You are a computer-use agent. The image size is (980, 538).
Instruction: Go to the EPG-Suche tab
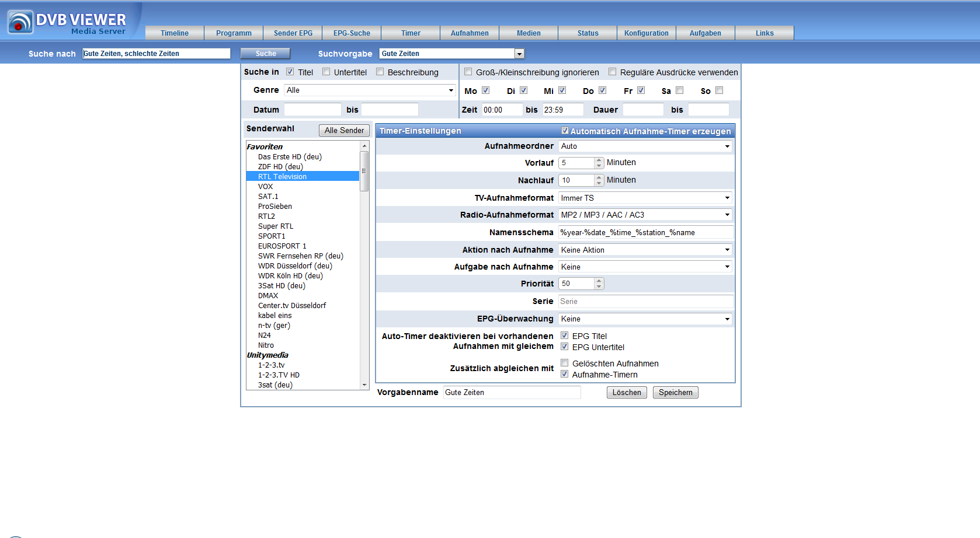point(352,33)
